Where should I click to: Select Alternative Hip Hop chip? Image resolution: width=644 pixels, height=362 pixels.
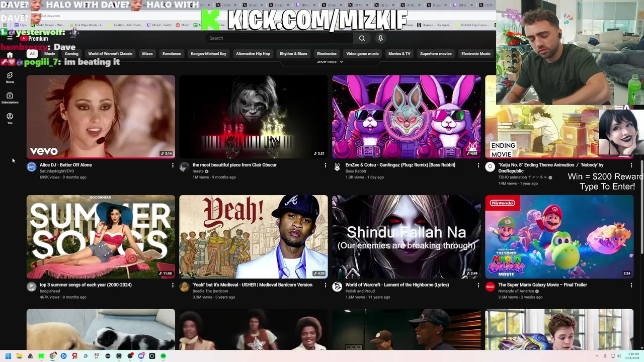click(x=253, y=54)
